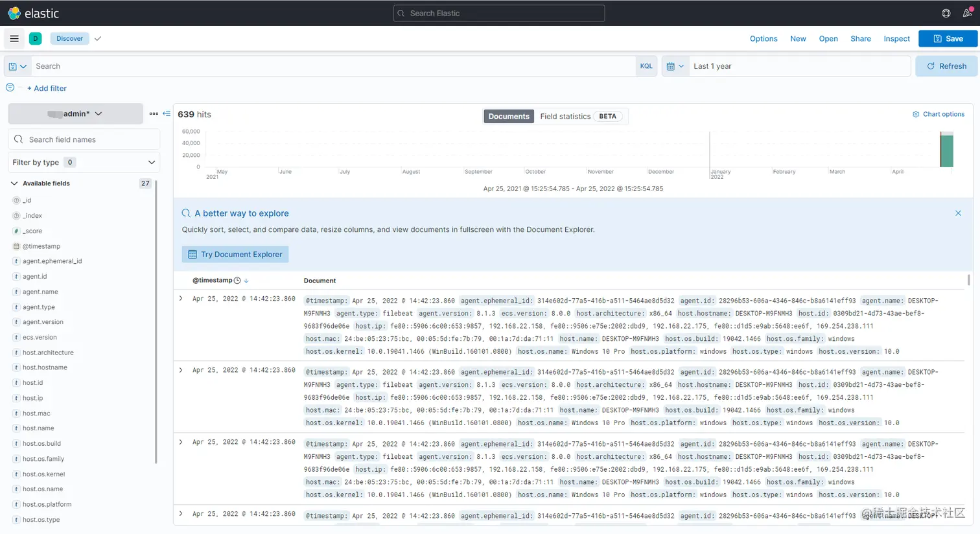
Task: Open the help menu icon
Action: (x=946, y=13)
